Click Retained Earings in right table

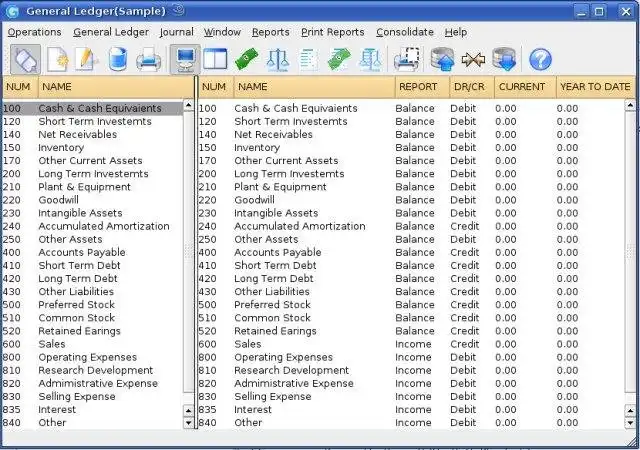275,331
